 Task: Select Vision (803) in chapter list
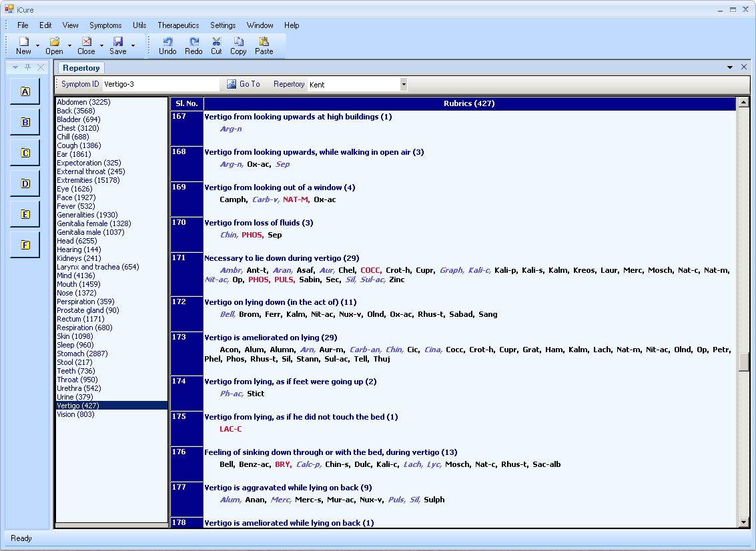[75, 414]
